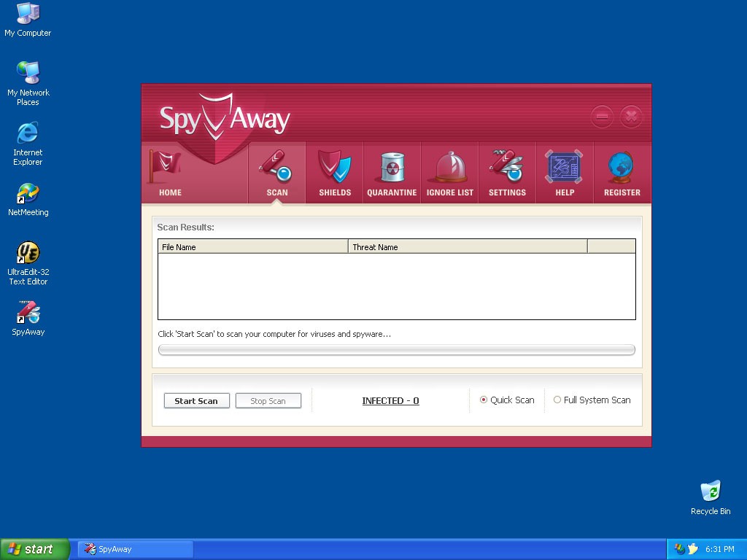Select the Full System Scan option
This screenshot has height=560, width=747.
click(557, 400)
